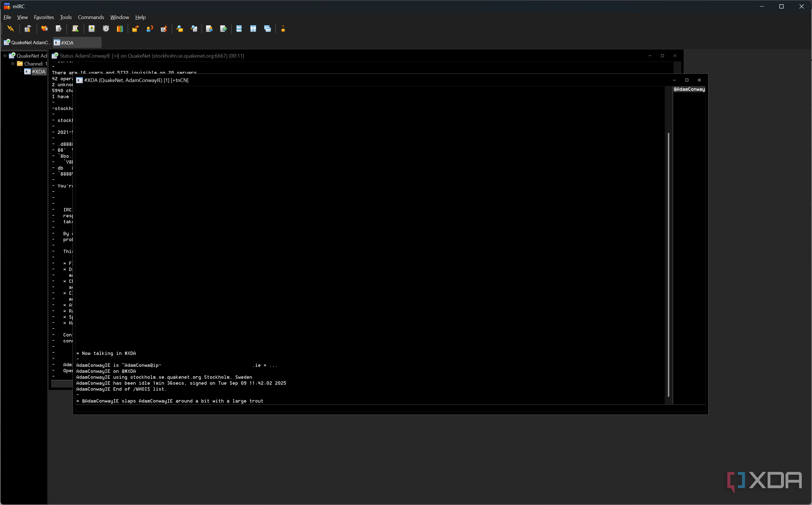Image resolution: width=812 pixels, height=505 pixels.
Task: Click Tile Vertical windows icon
Action: tap(253, 29)
